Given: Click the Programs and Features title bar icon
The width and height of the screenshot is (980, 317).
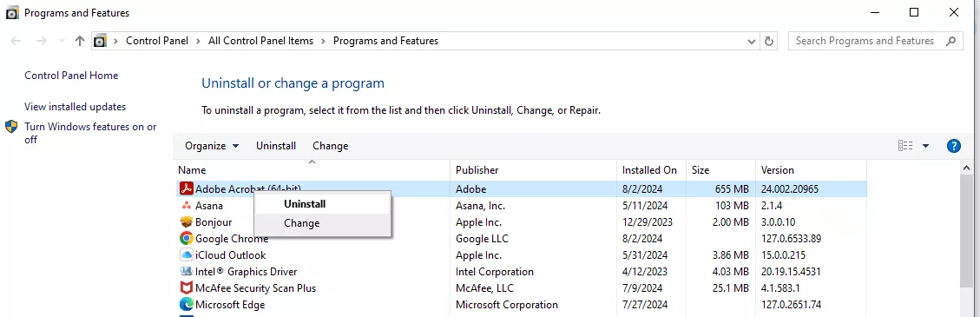Looking at the screenshot, I should point(11,12).
